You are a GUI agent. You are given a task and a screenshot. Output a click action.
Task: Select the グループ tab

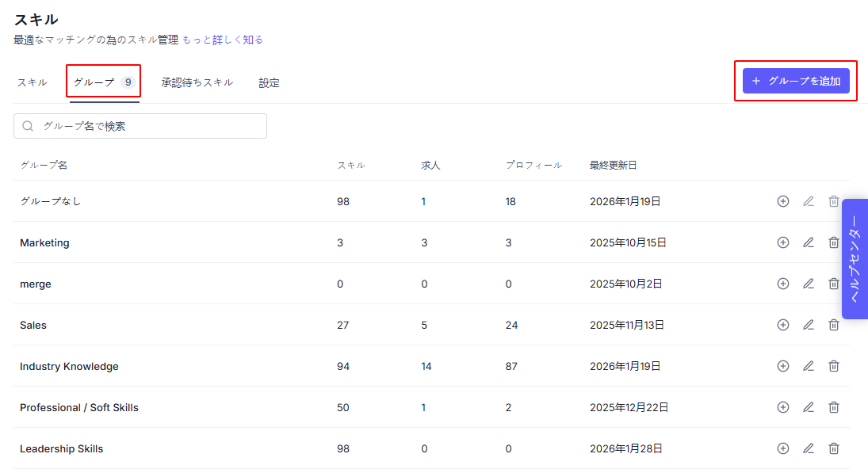coord(104,82)
